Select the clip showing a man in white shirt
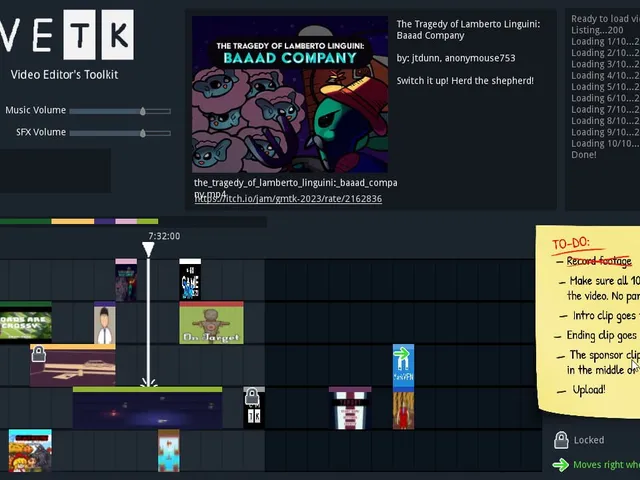The width and height of the screenshot is (640, 480). tap(104, 323)
